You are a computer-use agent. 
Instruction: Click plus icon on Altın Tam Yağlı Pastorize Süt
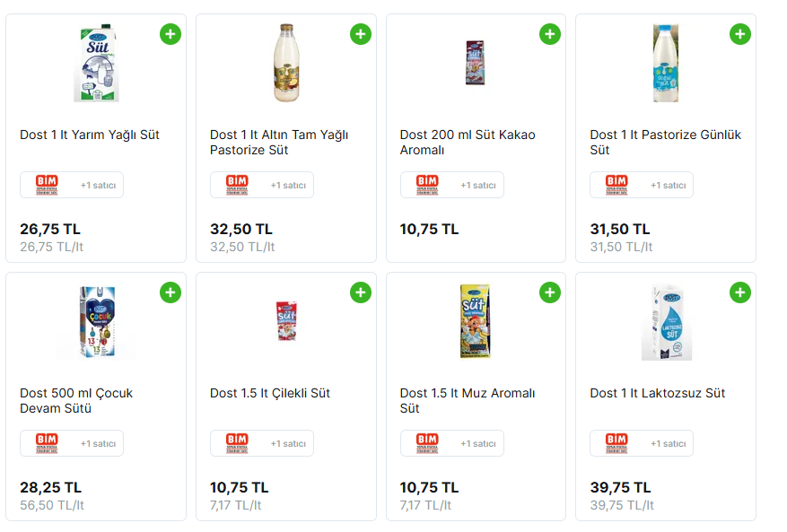coord(360,34)
